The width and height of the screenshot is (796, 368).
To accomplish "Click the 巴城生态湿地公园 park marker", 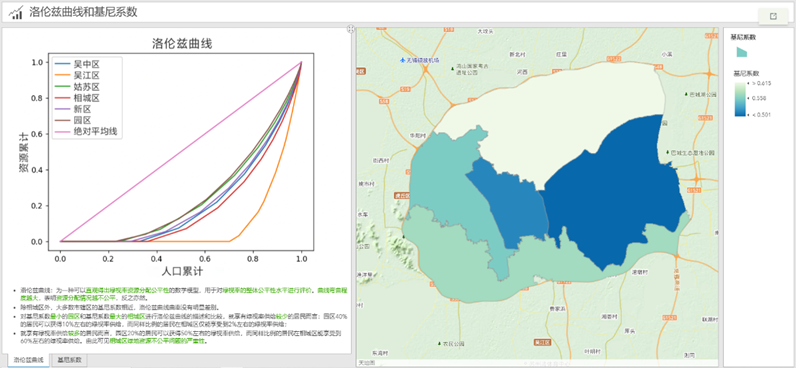I will coord(668,152).
